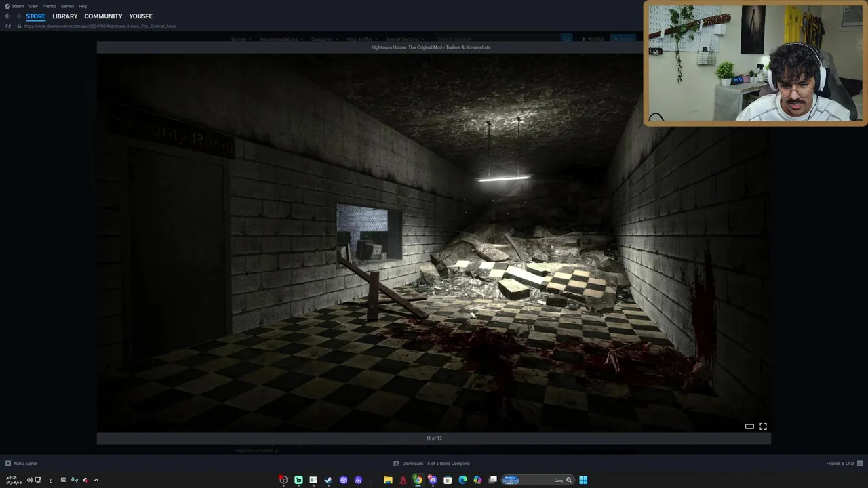This screenshot has height=488, width=868.
Task: Click the taskbar clock and date
Action: (x=14, y=480)
